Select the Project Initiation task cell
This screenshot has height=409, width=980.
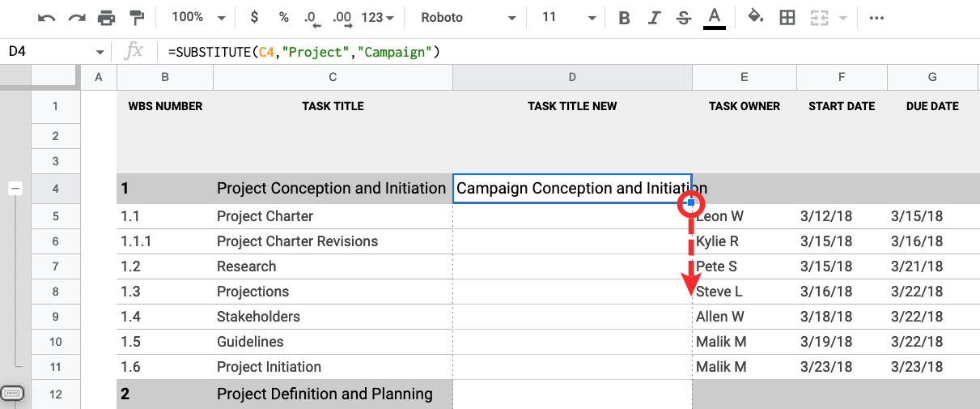click(x=333, y=367)
